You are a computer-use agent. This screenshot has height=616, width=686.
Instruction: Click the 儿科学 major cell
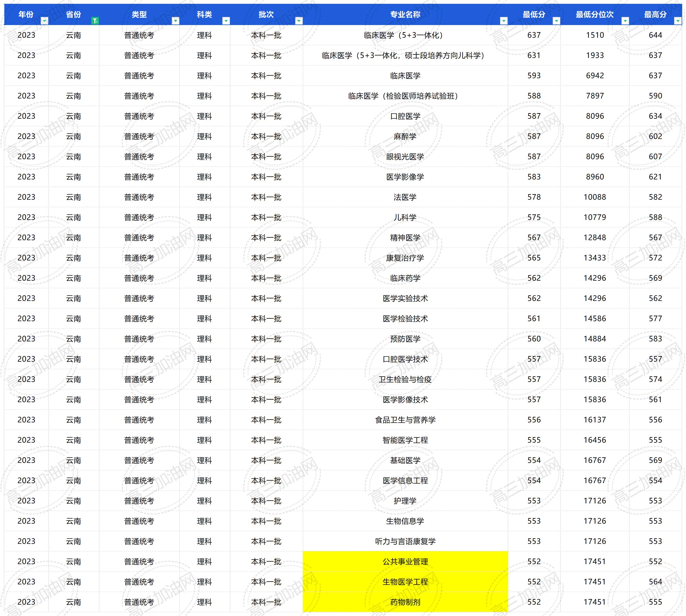tap(405, 217)
